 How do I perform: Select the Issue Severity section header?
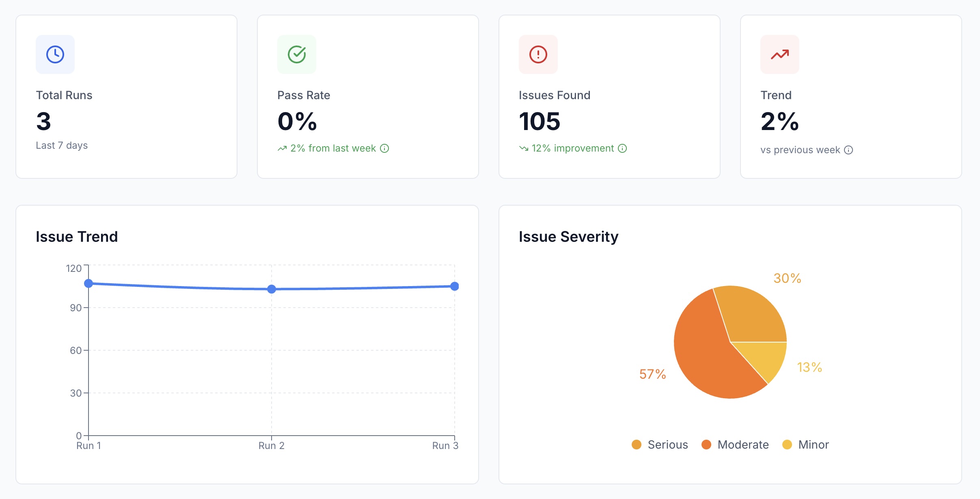point(568,236)
